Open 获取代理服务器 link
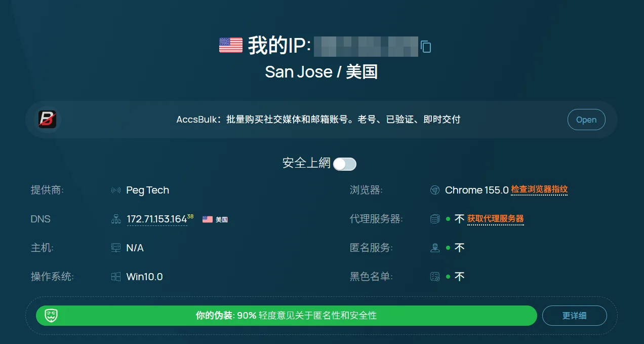The image size is (644, 344). [x=496, y=218]
